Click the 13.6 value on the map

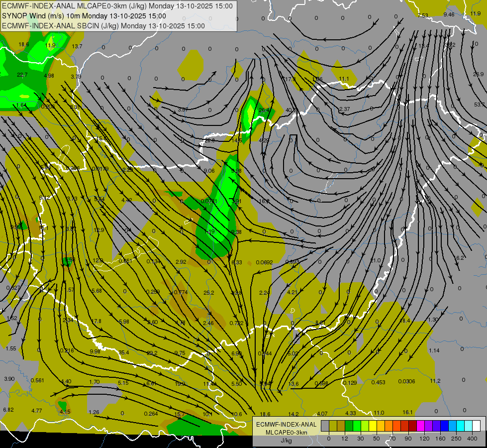click(x=293, y=384)
